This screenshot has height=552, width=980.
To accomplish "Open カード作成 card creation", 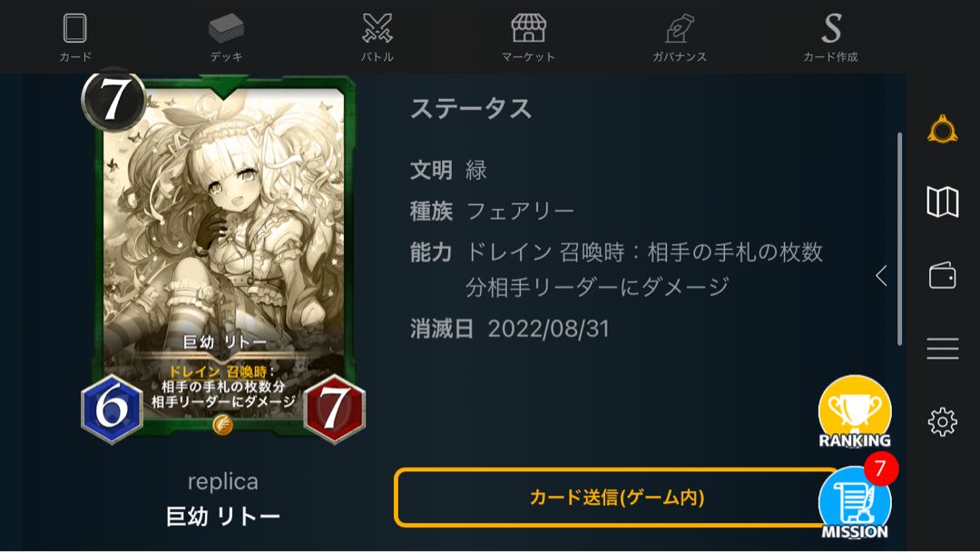I will (830, 37).
